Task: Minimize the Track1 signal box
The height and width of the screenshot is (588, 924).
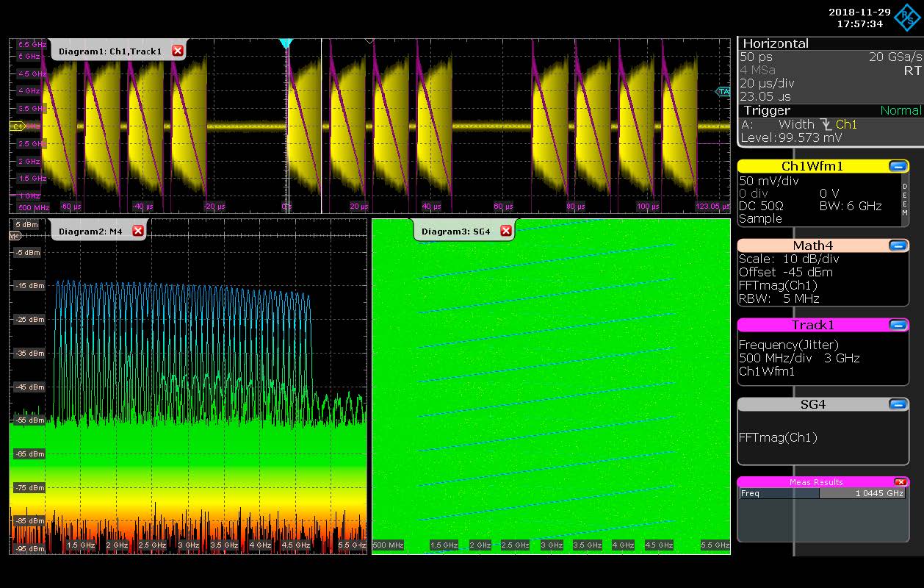Action: [898, 325]
